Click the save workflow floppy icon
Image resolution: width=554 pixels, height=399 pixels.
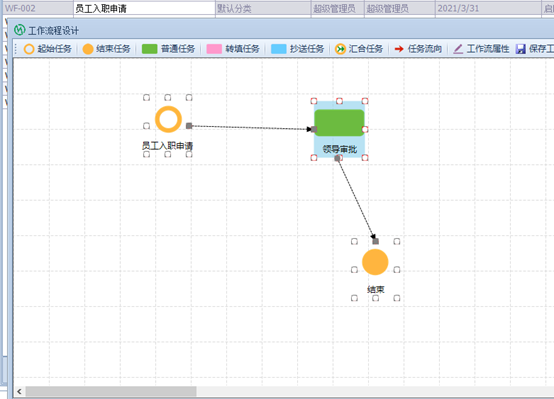point(520,49)
